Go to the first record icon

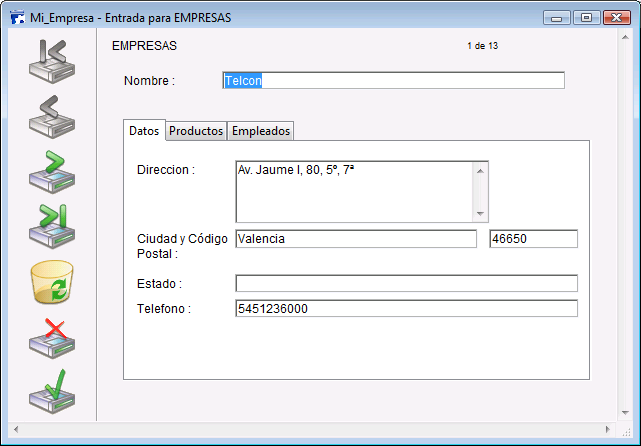click(x=51, y=61)
